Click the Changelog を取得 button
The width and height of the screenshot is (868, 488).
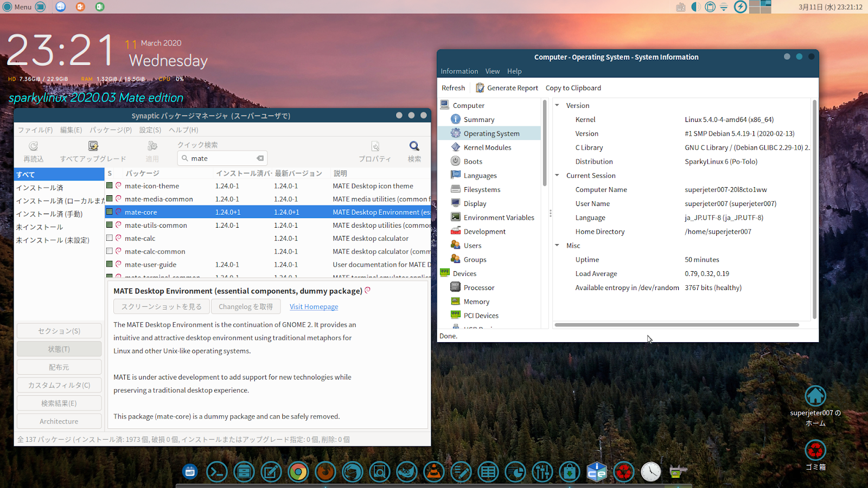[x=246, y=306]
